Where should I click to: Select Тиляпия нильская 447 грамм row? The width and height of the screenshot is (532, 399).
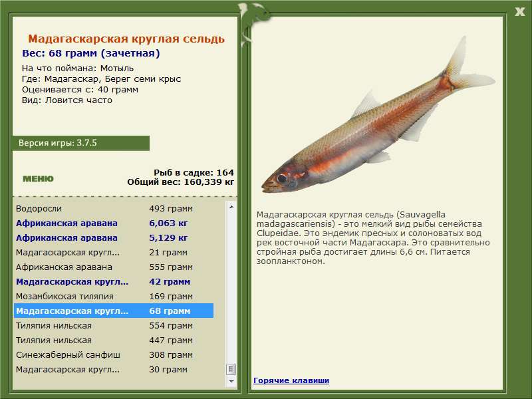coord(114,340)
